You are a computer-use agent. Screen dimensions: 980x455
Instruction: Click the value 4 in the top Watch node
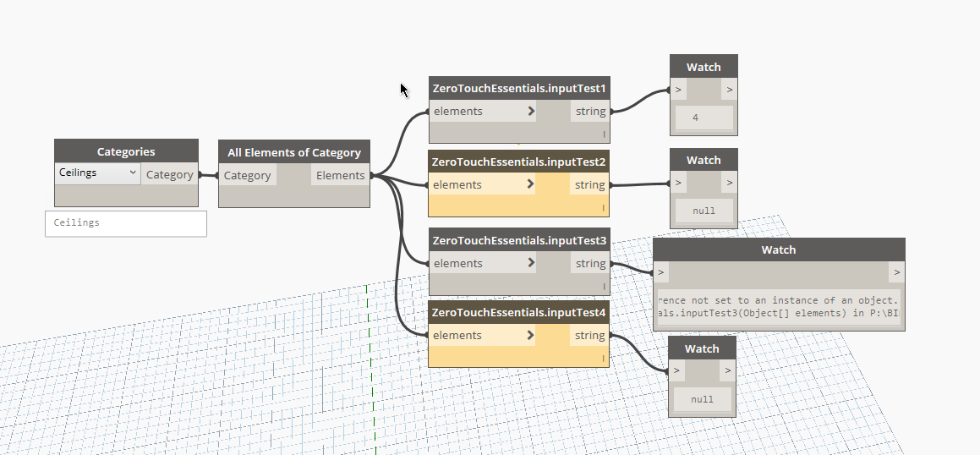696,117
